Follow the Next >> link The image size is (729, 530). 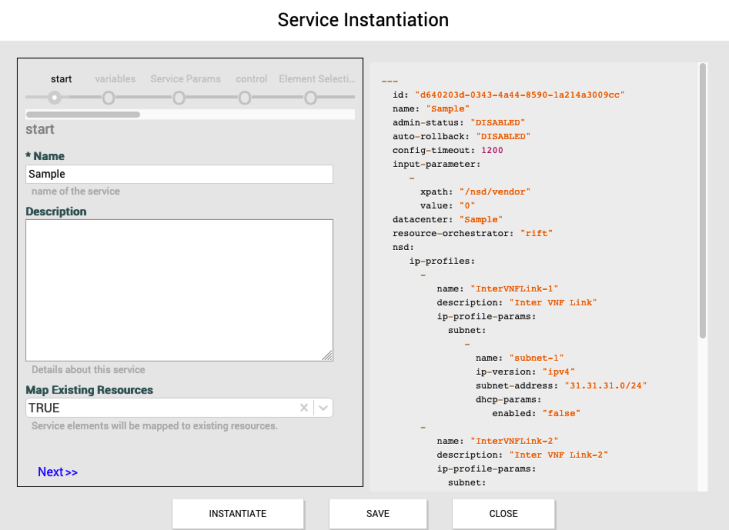[58, 472]
